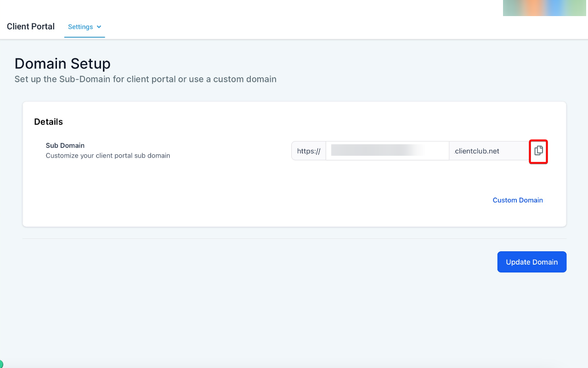The width and height of the screenshot is (588, 368).
Task: Open the blurred profile area in the top right
Action: 544,8
